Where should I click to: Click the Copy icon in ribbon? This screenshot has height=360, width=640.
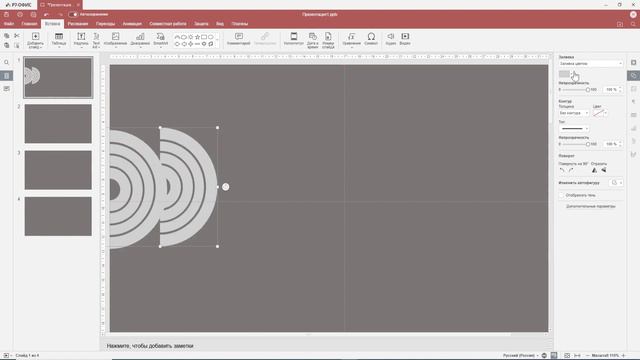click(x=7, y=36)
